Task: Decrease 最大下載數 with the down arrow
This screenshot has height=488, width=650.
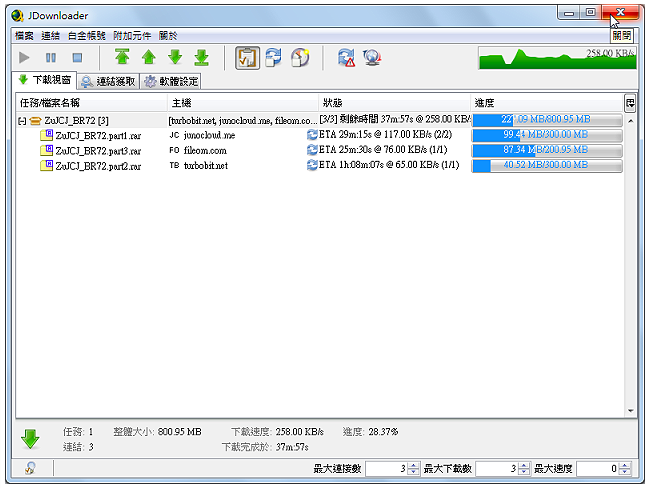Action: click(x=524, y=473)
